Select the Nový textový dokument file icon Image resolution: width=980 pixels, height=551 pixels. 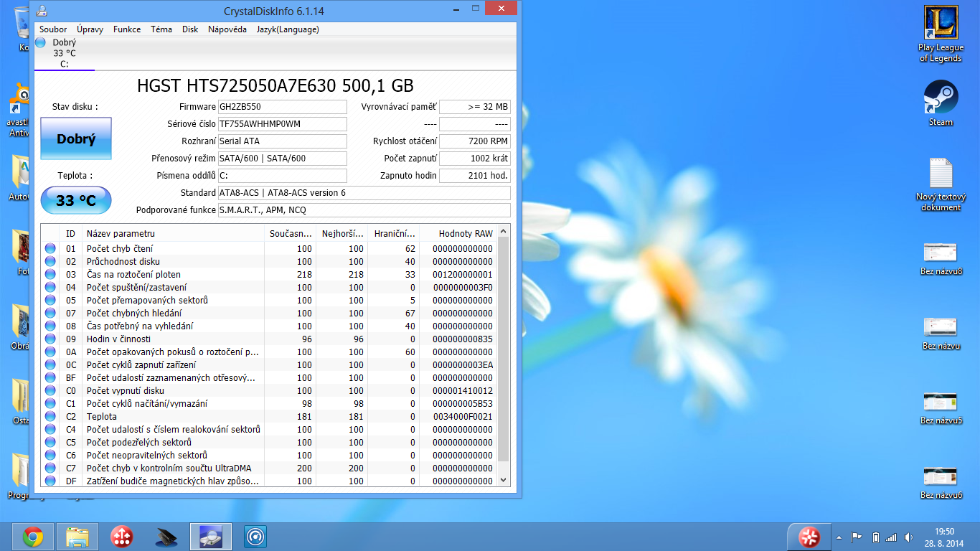941,174
